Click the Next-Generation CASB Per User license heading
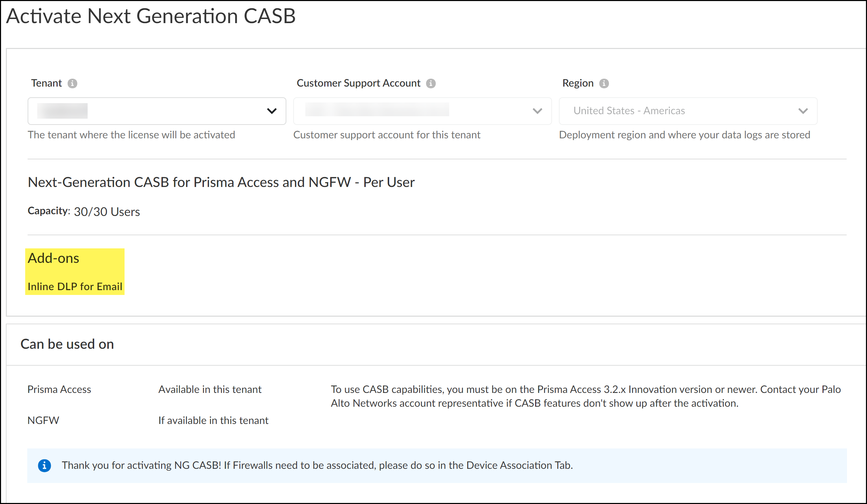This screenshot has width=867, height=504. pyautogui.click(x=221, y=182)
